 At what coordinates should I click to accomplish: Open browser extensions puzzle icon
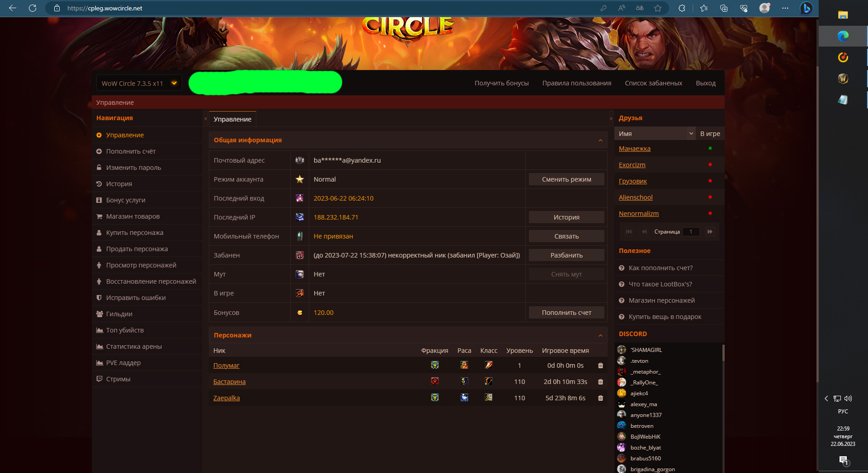pyautogui.click(x=682, y=8)
